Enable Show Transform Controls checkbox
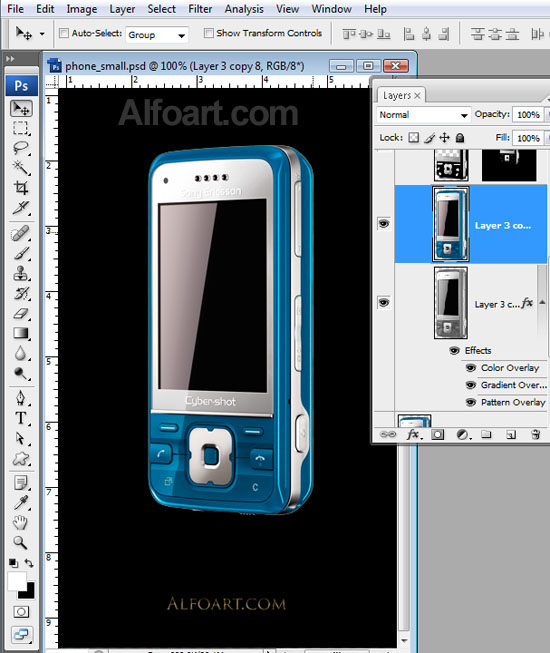The height and width of the screenshot is (653, 550). pyautogui.click(x=209, y=33)
